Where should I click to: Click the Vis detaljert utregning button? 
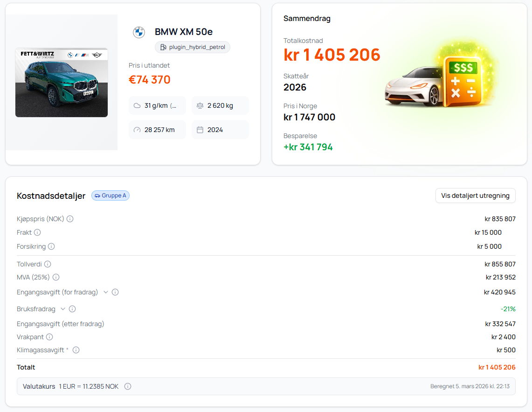475,196
